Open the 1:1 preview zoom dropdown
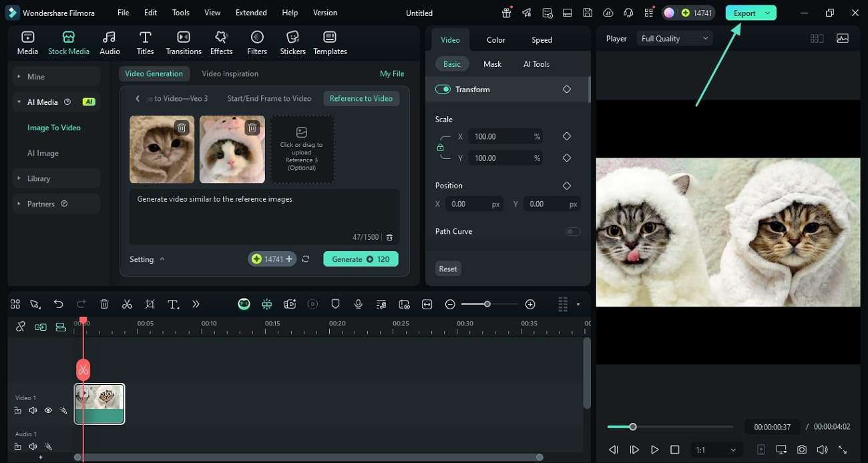868x463 pixels. point(716,450)
